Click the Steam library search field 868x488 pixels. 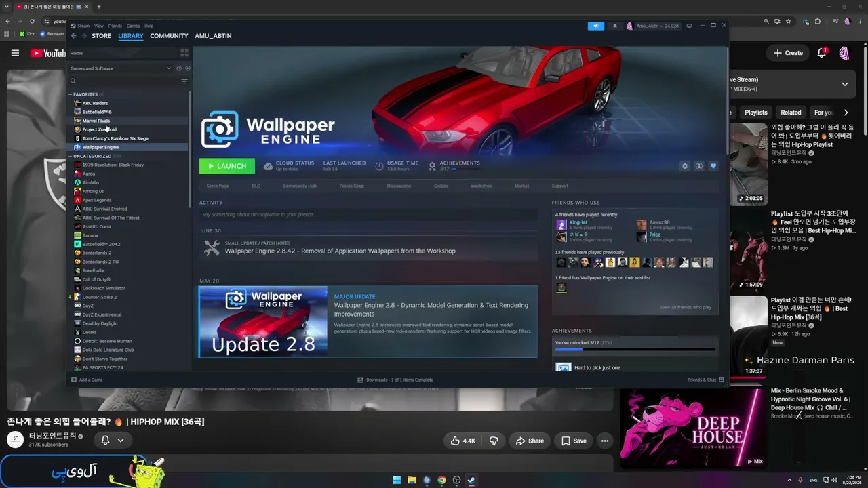pyautogui.click(x=124, y=81)
